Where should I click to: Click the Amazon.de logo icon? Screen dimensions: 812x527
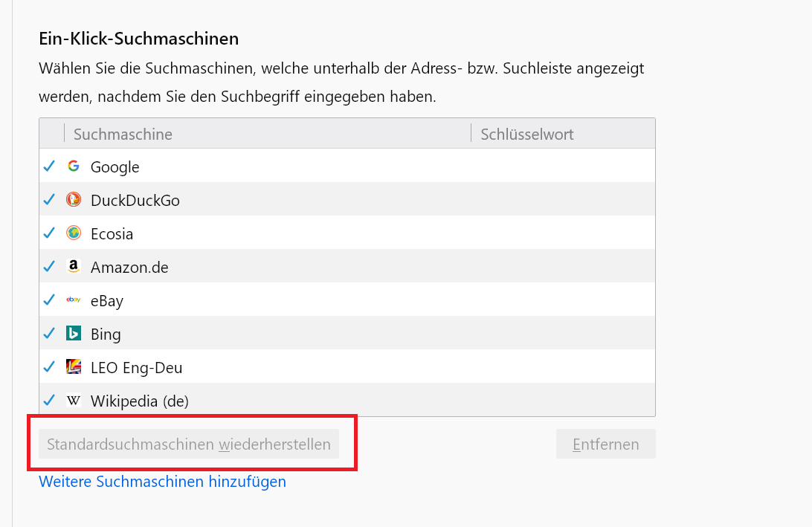[74, 267]
